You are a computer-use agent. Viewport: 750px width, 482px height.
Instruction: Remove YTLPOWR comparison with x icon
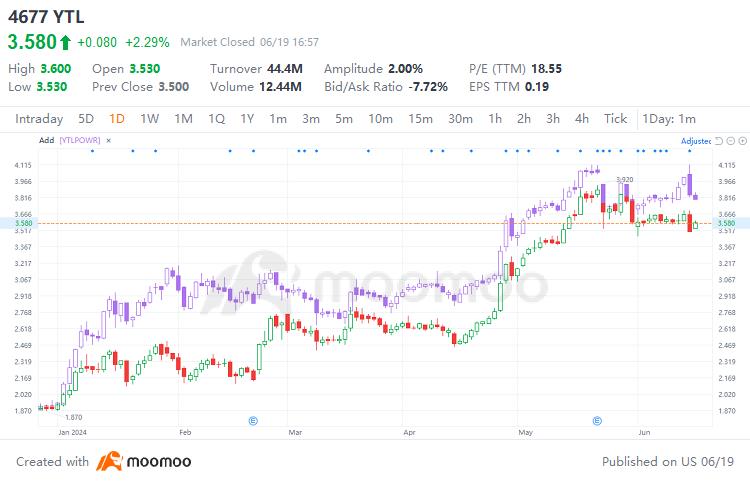[109, 141]
